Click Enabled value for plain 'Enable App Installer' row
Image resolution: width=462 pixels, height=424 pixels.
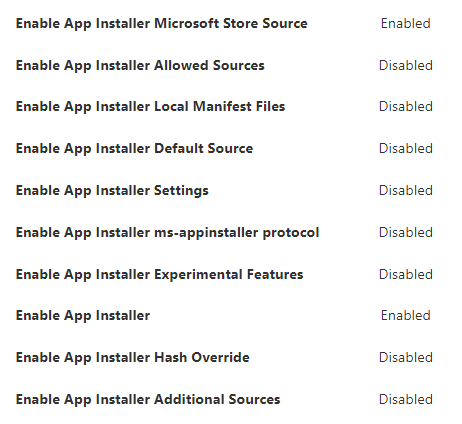[406, 316]
